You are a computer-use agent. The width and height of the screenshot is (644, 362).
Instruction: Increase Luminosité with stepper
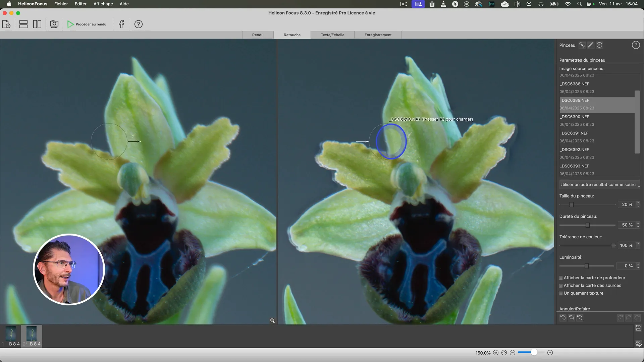coord(638,264)
